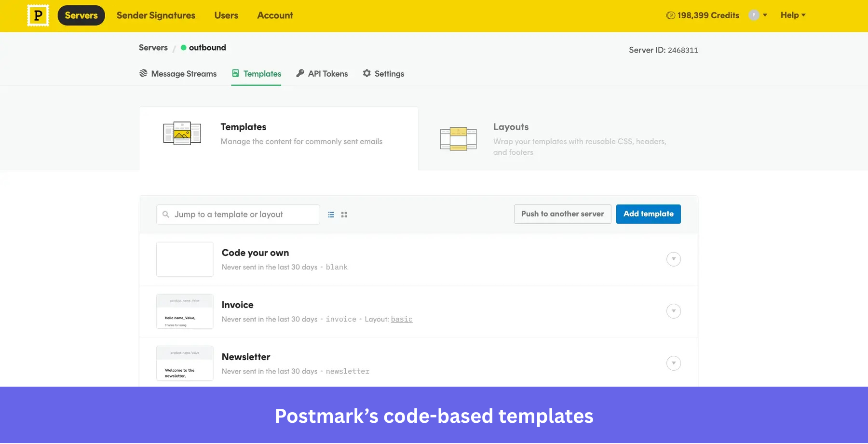Open the Servers section

click(81, 15)
